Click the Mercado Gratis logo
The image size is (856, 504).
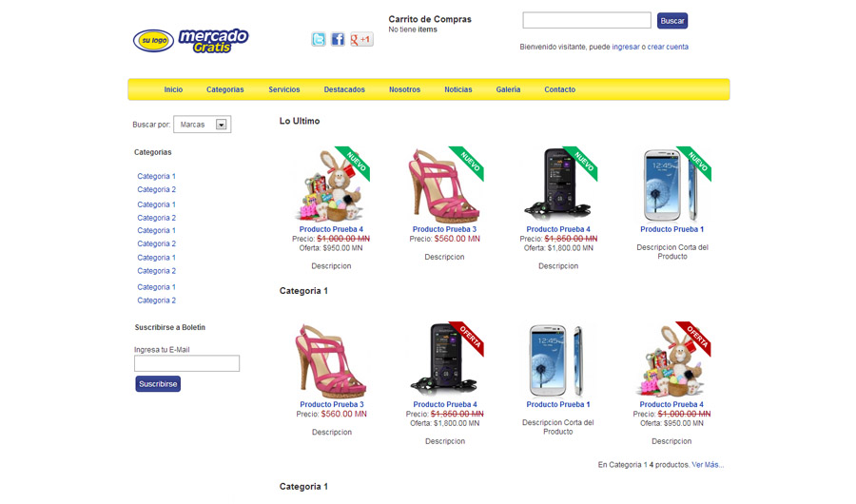(213, 41)
